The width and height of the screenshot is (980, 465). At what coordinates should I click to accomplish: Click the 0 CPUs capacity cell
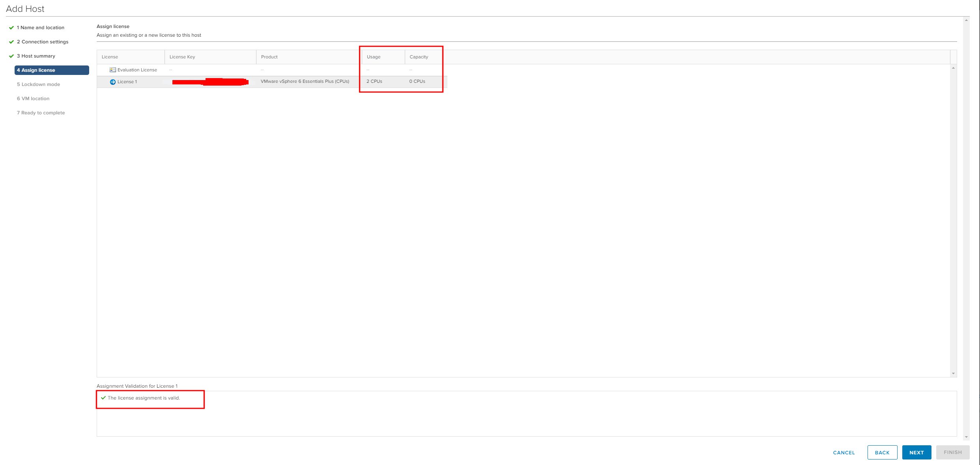tap(417, 81)
